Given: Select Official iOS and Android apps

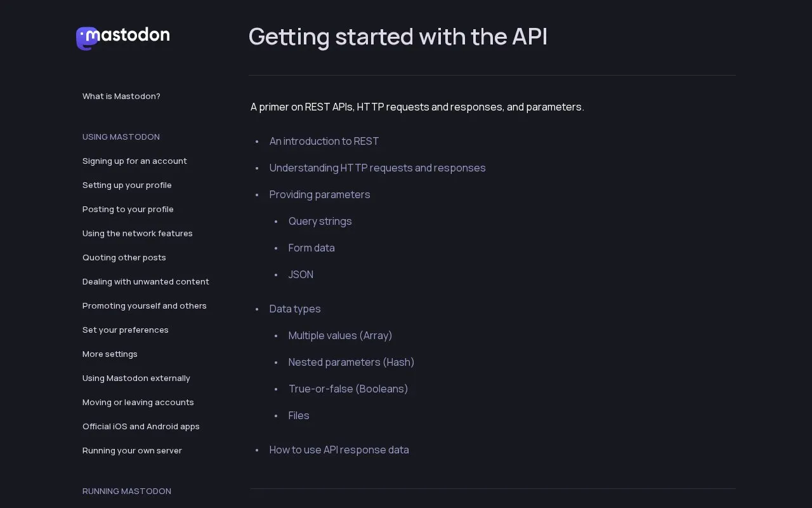Looking at the screenshot, I should point(141,427).
